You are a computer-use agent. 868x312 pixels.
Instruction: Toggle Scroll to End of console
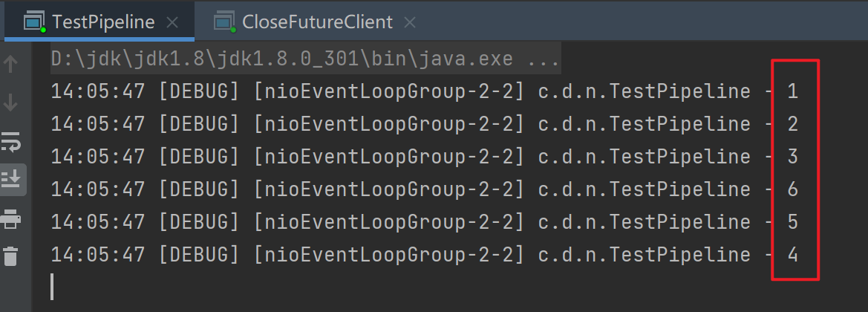[12, 179]
